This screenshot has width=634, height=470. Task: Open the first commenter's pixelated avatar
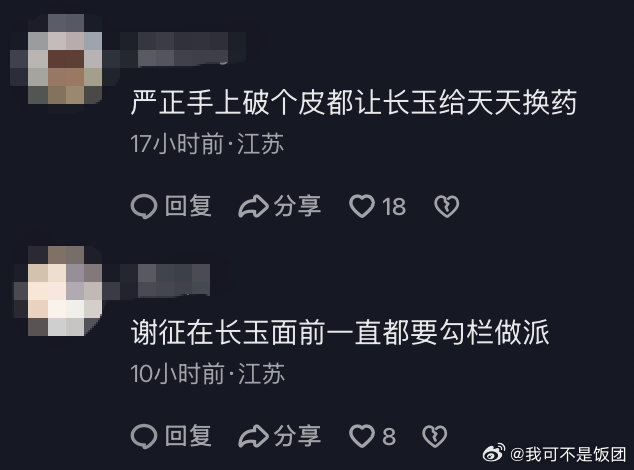point(65,59)
